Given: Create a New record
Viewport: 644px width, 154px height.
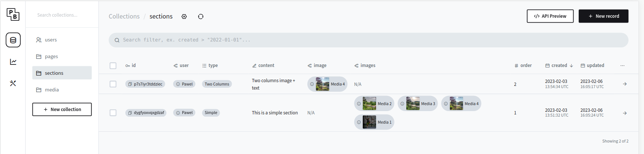Looking at the screenshot, I should tap(603, 16).
